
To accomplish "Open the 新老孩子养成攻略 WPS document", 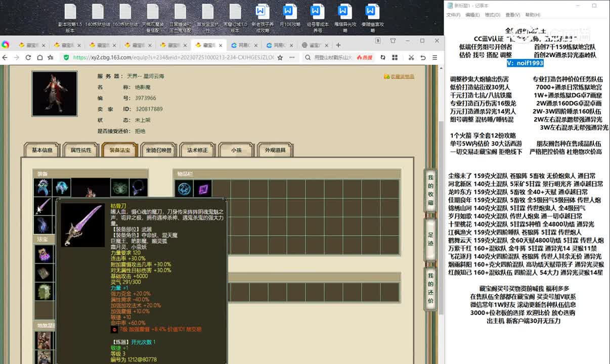I will 263,18.
